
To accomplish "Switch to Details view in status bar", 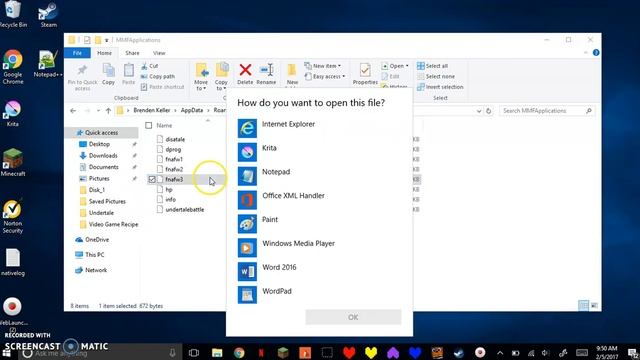I will click(583, 305).
